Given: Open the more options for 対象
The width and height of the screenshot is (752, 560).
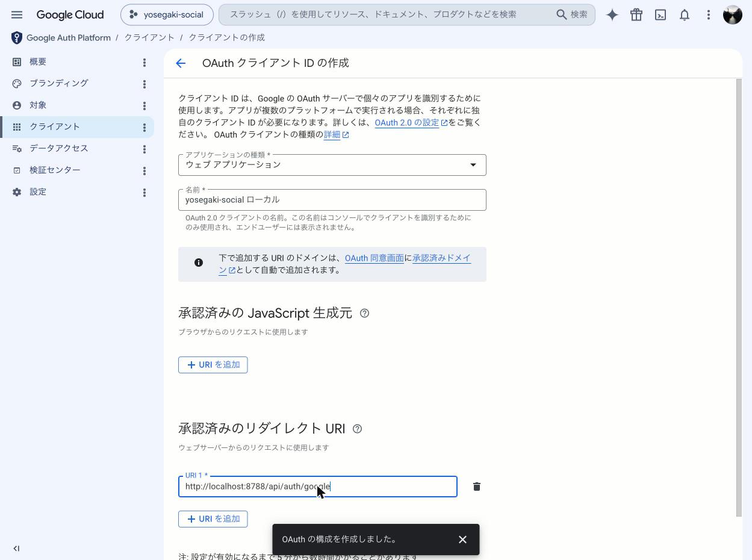Looking at the screenshot, I should (x=144, y=106).
